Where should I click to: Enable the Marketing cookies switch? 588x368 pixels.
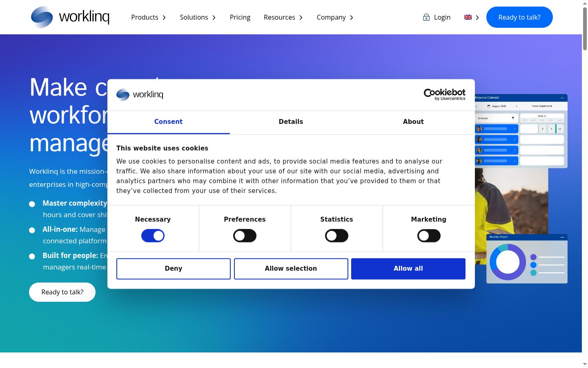(429, 236)
